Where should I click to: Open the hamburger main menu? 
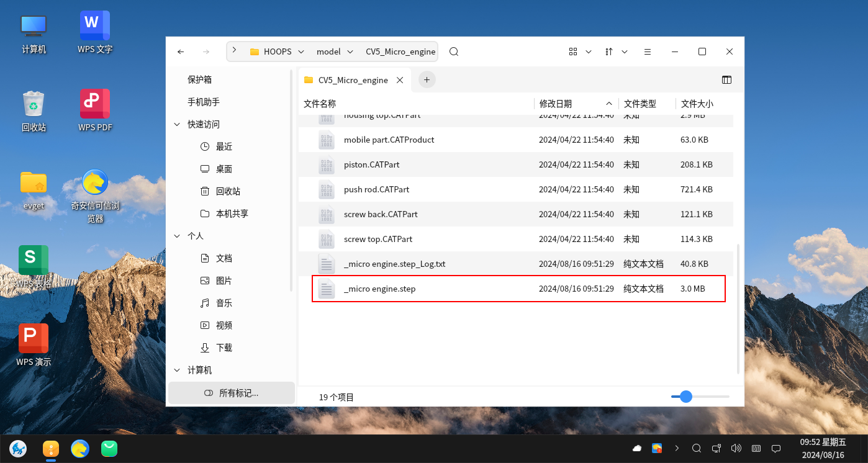click(x=648, y=52)
